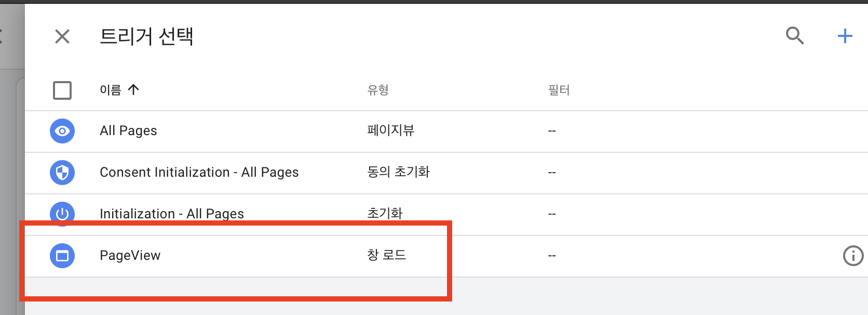This screenshot has height=315, width=868.
Task: Select the window load icon for PageView
Action: [x=62, y=255]
